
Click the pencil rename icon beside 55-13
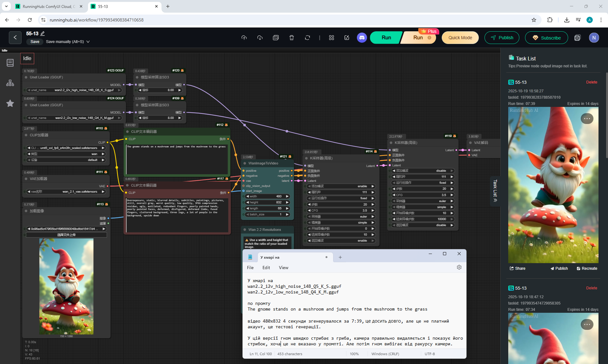point(42,34)
